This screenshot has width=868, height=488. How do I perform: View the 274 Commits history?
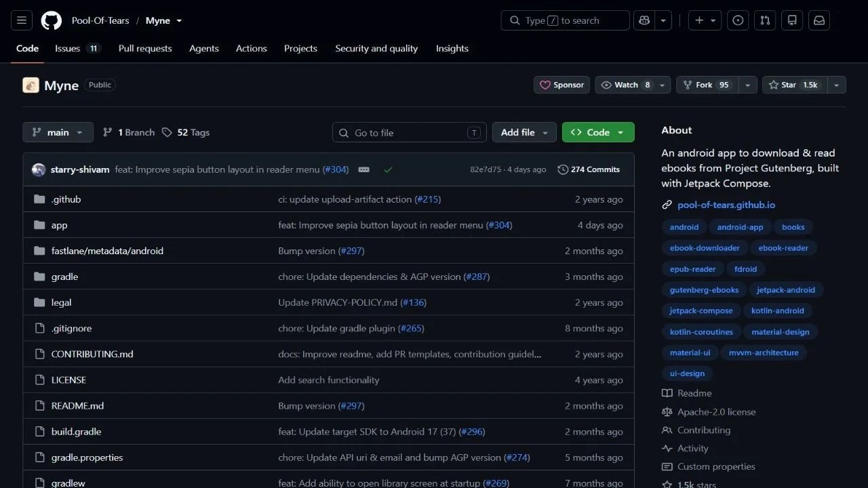point(589,169)
